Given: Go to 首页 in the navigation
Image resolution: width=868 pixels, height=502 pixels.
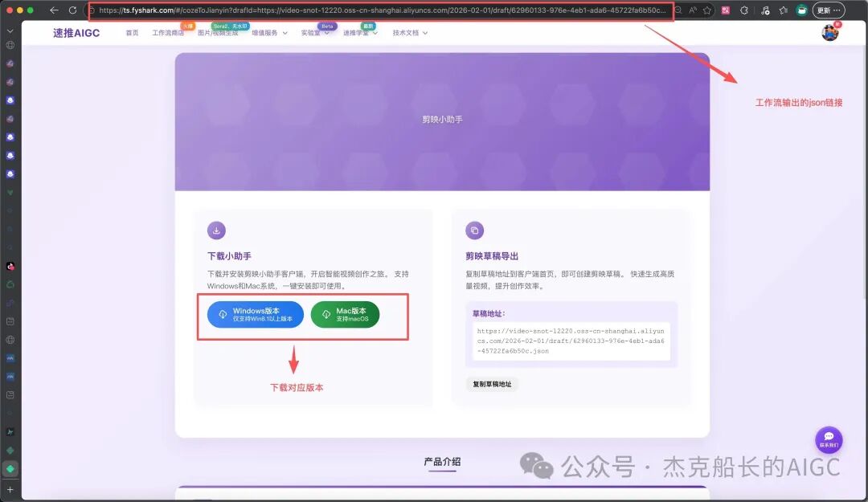Looking at the screenshot, I should coord(133,33).
